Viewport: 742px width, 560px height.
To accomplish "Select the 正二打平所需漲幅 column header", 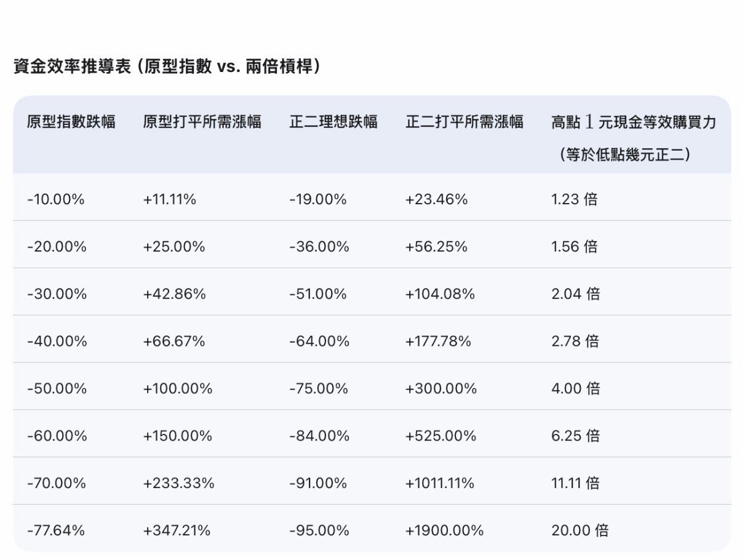I will (x=465, y=122).
